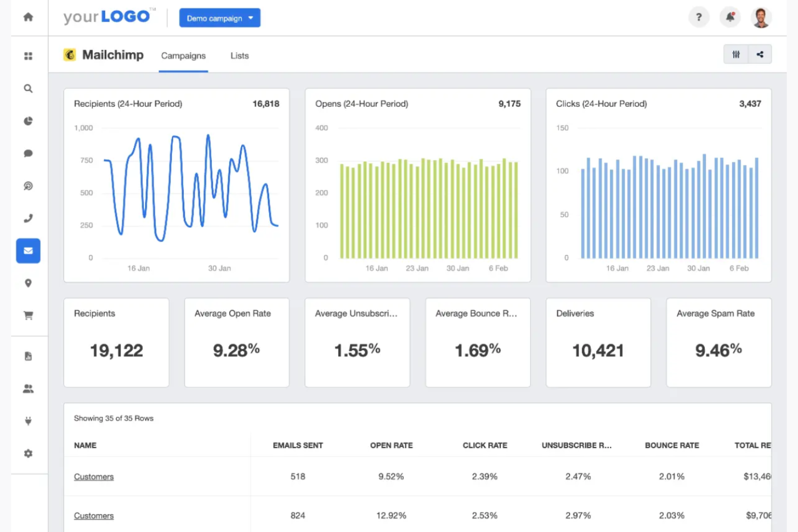Select the pie chart analytics icon

(x=28, y=121)
